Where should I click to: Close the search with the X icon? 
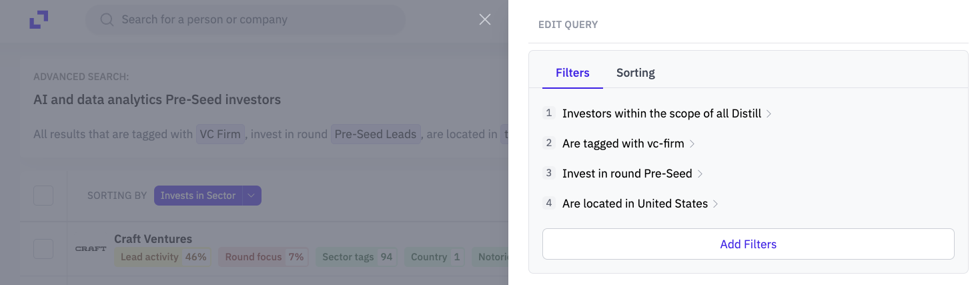pos(485,19)
